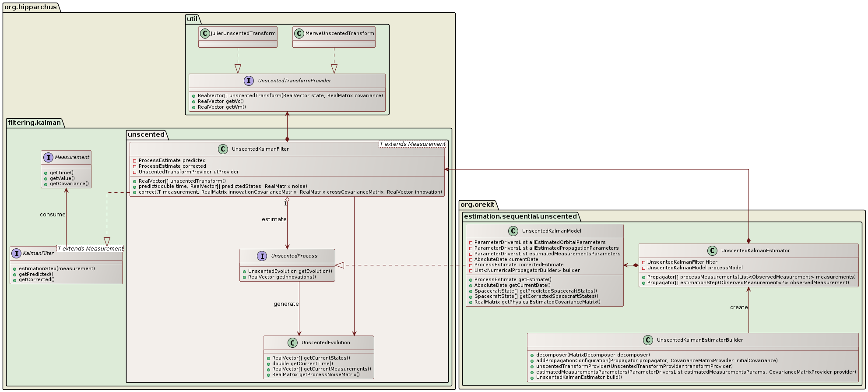This screenshot has width=868, height=392.
Task: Select the UnscentedKalmanFilter class icon
Action: [x=223, y=149]
